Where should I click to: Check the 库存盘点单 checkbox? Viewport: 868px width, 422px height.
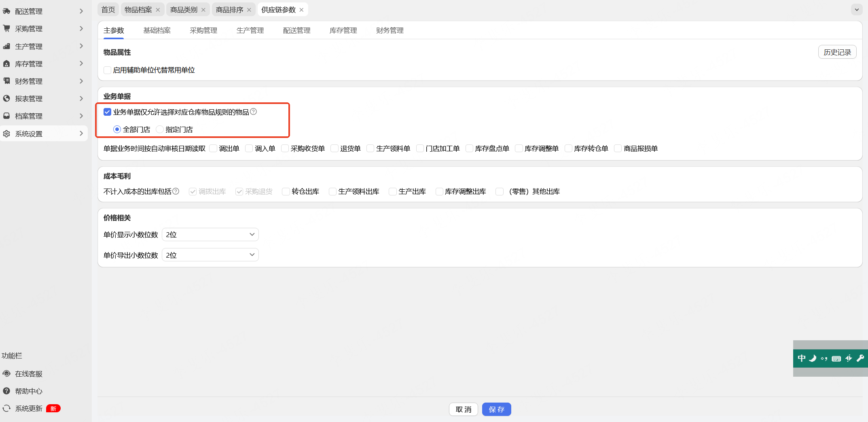coord(470,148)
